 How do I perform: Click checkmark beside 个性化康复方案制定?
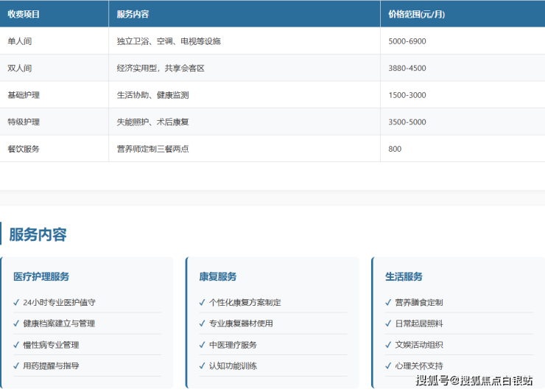click(203, 302)
